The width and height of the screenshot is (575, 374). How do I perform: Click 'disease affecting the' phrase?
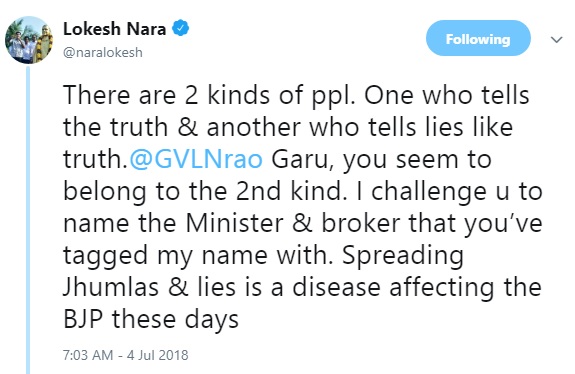417,287
